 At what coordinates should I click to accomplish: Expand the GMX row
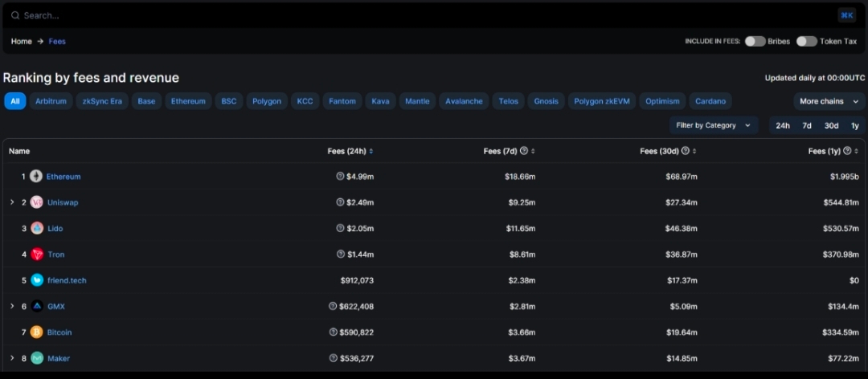click(x=12, y=307)
